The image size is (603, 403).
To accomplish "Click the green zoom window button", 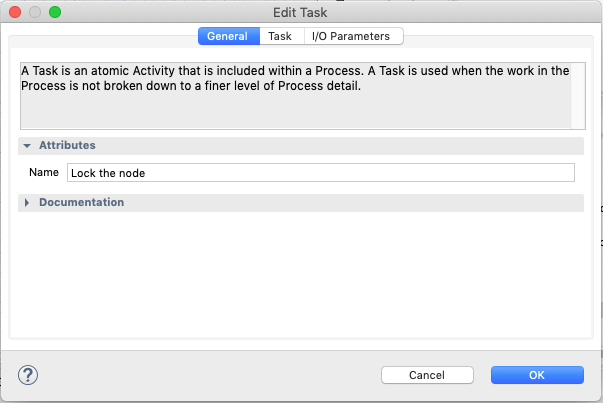I will 55,12.
